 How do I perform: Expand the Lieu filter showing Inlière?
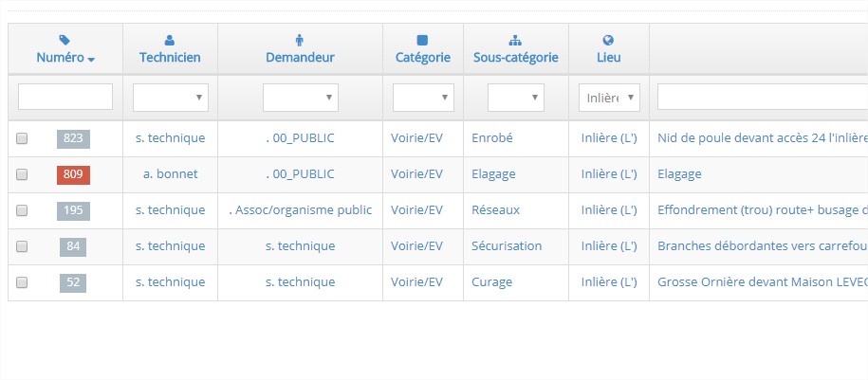pos(609,98)
